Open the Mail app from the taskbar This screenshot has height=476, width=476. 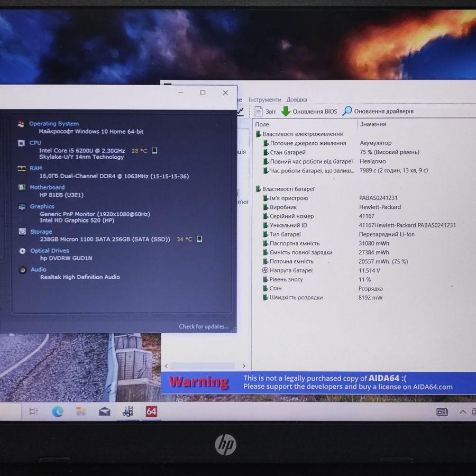tap(104, 411)
